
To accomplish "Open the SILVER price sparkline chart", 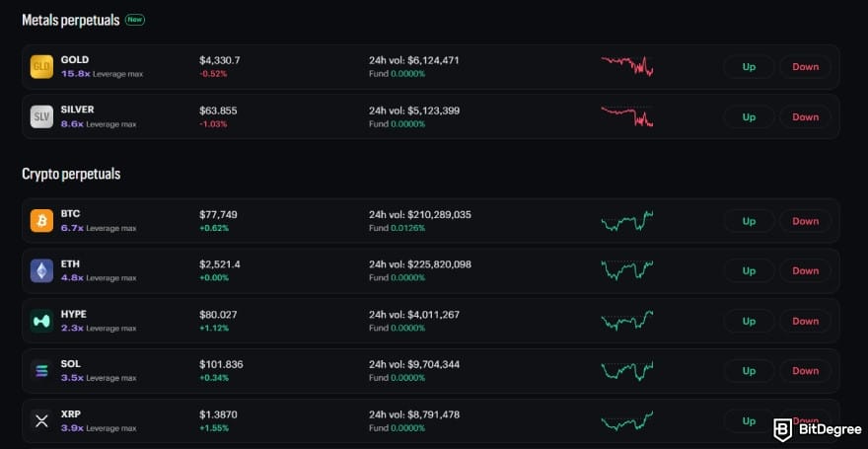I will click(627, 116).
